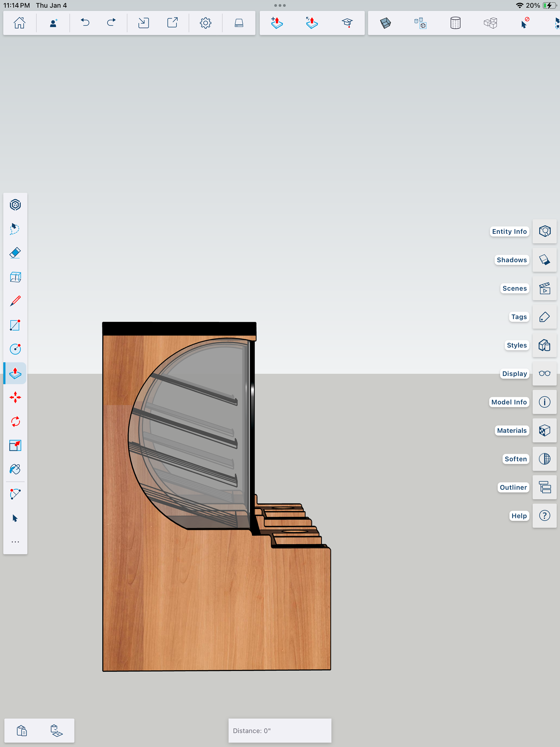Select the Paint Bucket tool
This screenshot has width=560, height=747.
coord(15,469)
